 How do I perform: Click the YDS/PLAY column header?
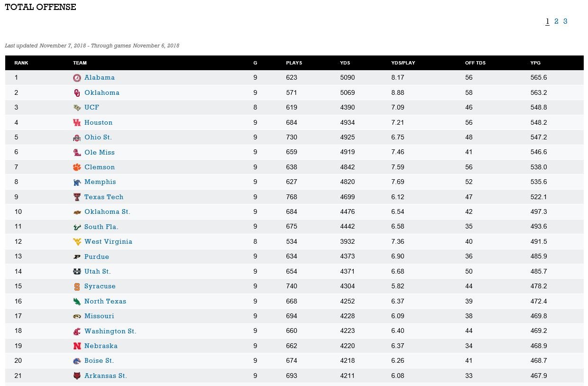pyautogui.click(x=403, y=63)
